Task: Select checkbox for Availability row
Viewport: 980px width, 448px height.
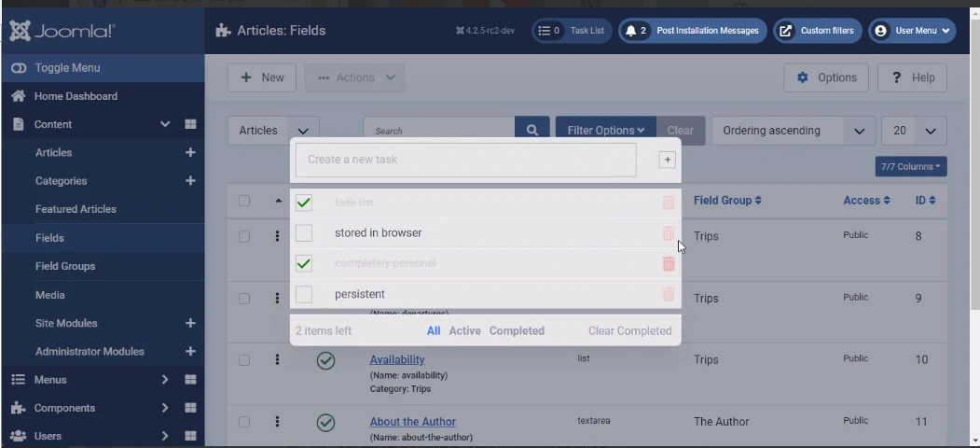Action: [x=243, y=359]
